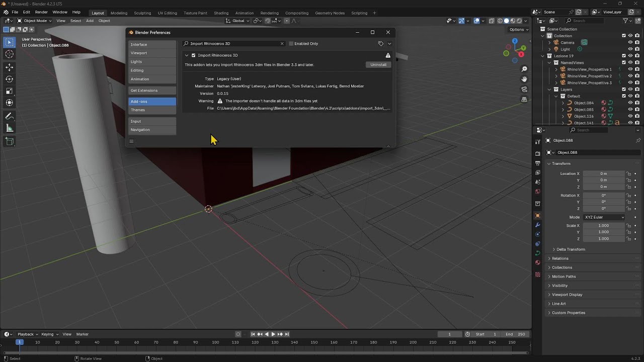
Task: Pin the Object.088 properties panel
Action: click(x=638, y=140)
